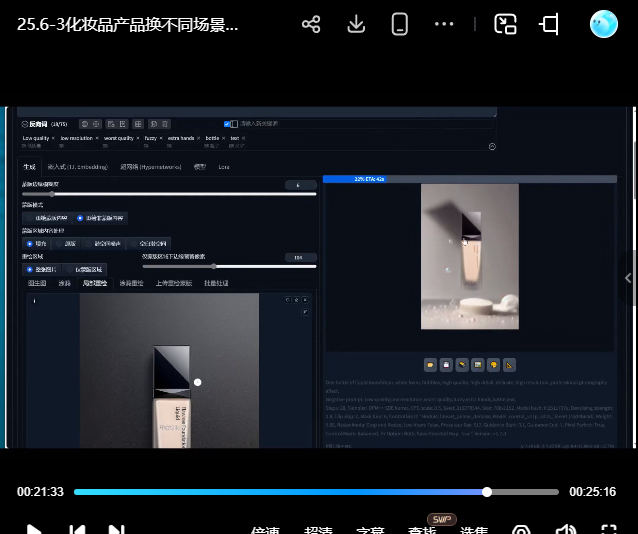The image size is (638, 534).
Task: Click the 超清 video quality button
Action: (318, 531)
